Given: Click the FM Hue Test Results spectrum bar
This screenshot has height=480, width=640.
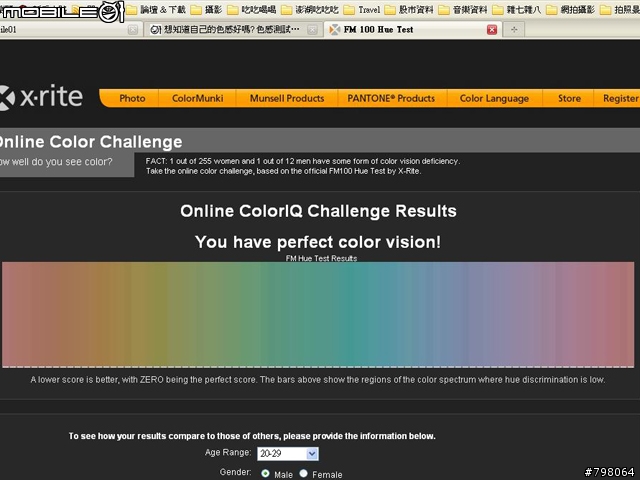Looking at the screenshot, I should (318, 315).
